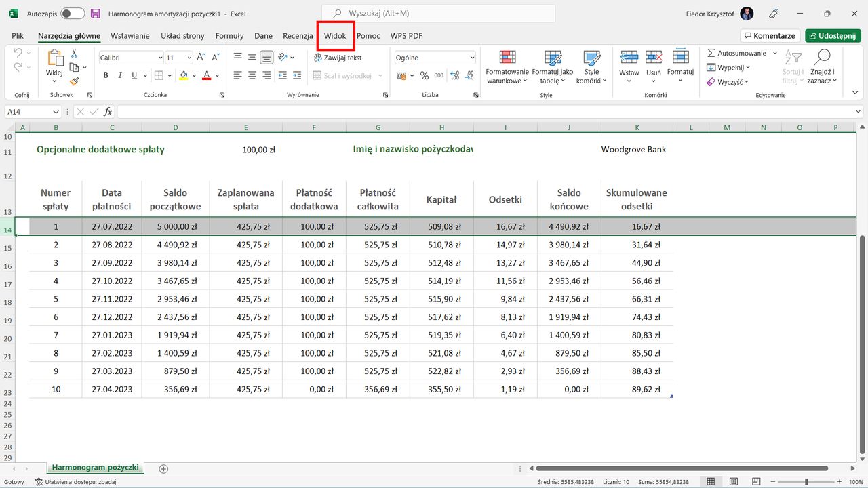Viewport: 868px width, 488px height.
Task: Switch to the Formuły ribbon tab
Action: (x=229, y=35)
